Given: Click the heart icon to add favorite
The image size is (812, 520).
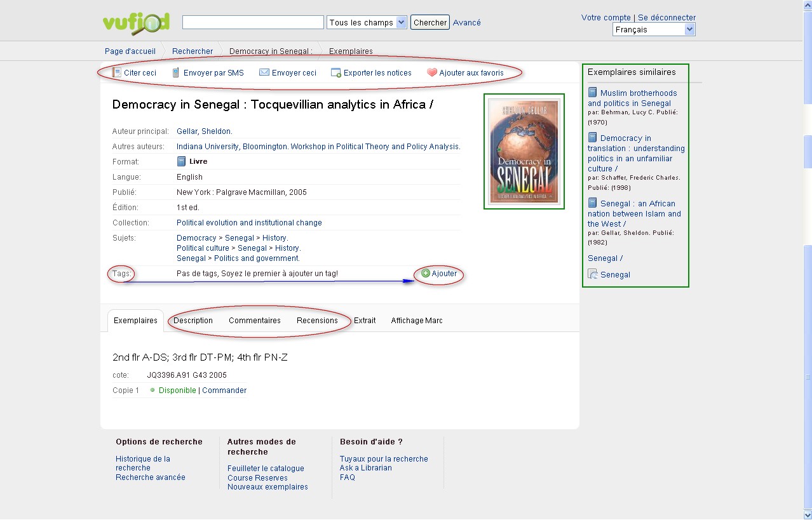Looking at the screenshot, I should pyautogui.click(x=432, y=72).
